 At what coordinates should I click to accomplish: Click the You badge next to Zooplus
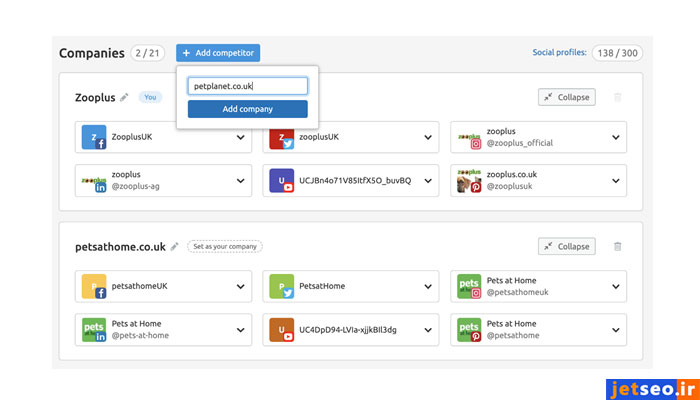pyautogui.click(x=150, y=97)
